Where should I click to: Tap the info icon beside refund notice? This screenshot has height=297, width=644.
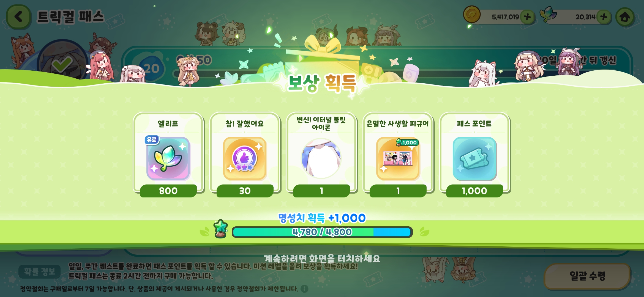click(x=304, y=289)
